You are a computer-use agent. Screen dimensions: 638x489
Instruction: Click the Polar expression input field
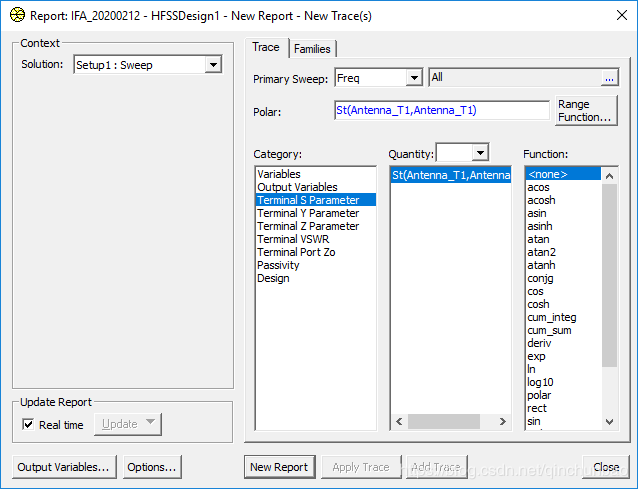442,110
